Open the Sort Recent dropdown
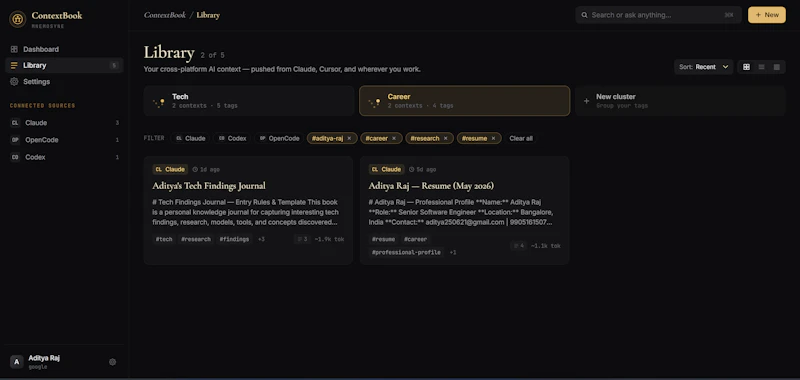Viewport: 800px width, 380px height. point(704,67)
